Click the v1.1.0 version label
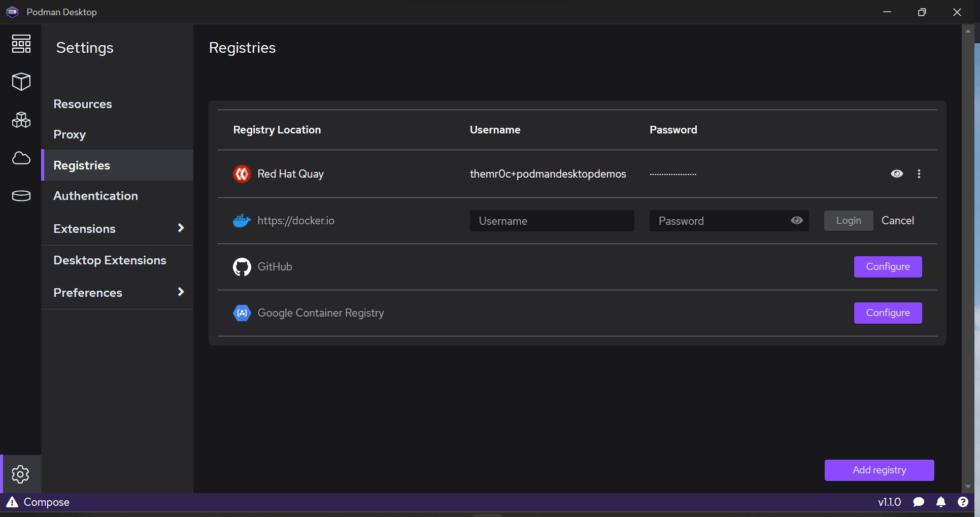 click(889, 502)
